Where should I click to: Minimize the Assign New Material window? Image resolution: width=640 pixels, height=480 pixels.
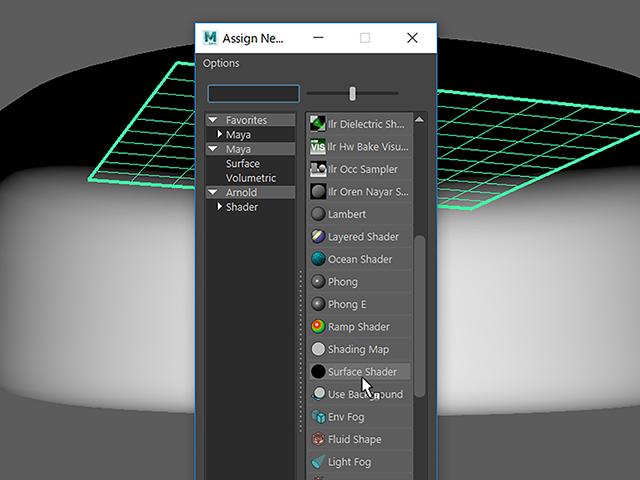(318, 38)
